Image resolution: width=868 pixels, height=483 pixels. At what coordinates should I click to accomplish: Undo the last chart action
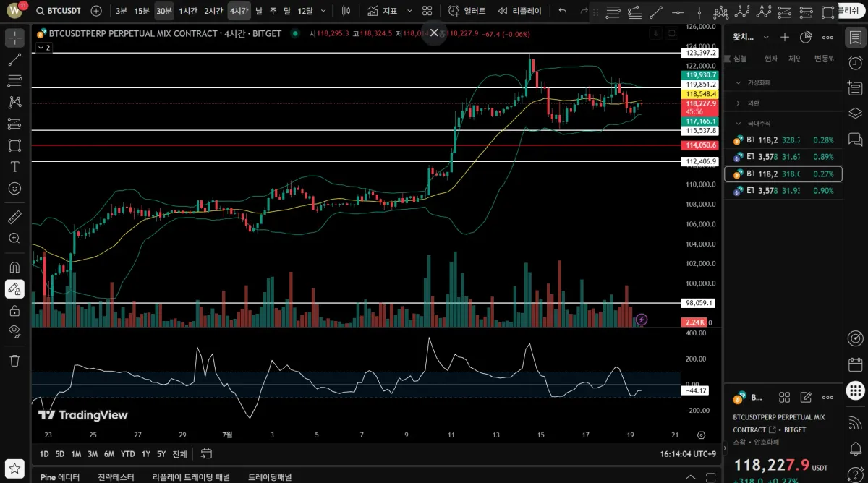[563, 11]
